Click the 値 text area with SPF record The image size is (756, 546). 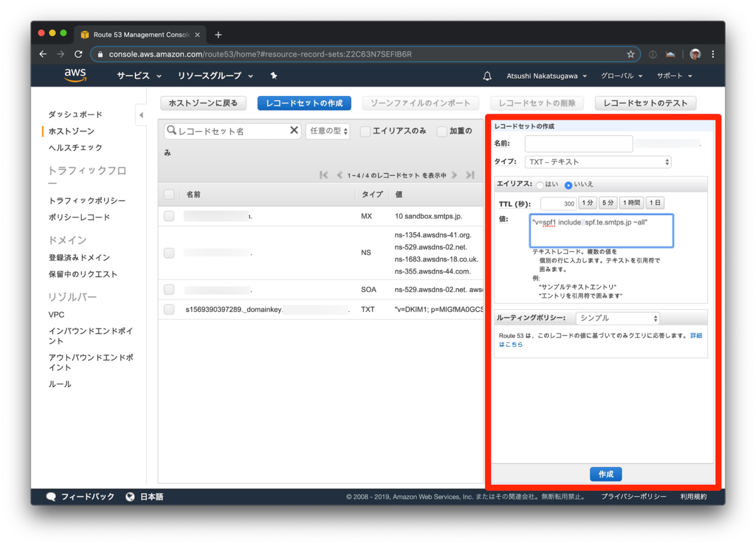601,231
